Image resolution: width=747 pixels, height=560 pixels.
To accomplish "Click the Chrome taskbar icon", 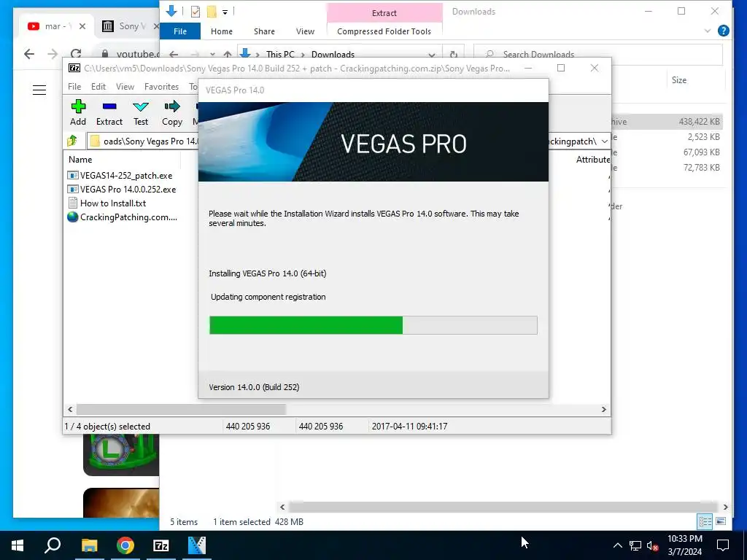I will [125, 545].
